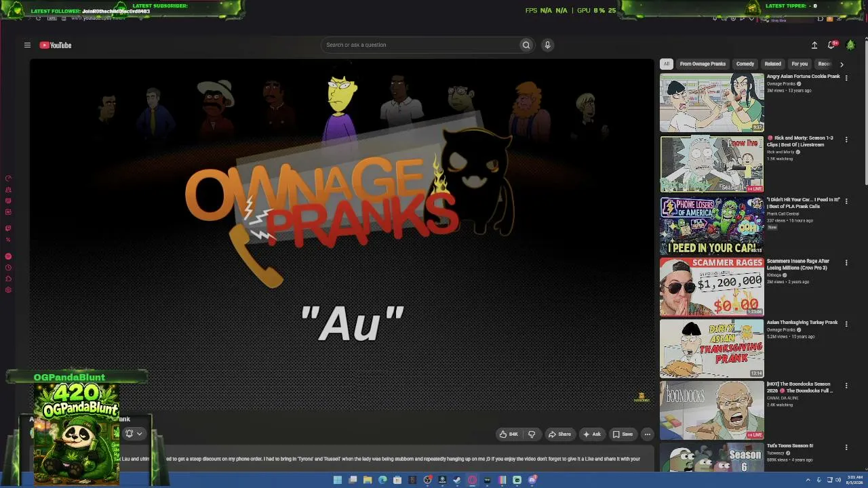This screenshot has height=488, width=868.
Task: Open options for Asian Thanksgiving Turkey Prank
Action: (x=846, y=324)
